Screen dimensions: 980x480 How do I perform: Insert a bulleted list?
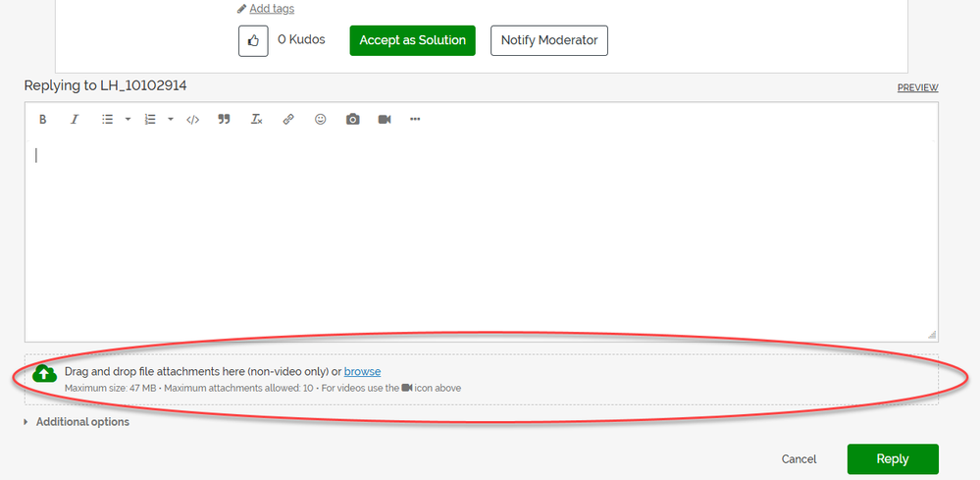(x=108, y=120)
